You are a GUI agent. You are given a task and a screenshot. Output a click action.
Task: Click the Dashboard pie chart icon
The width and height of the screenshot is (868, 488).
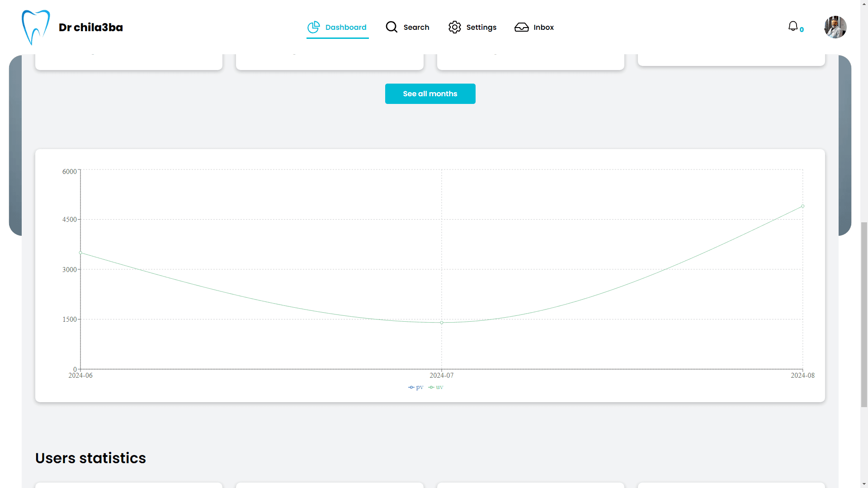(x=314, y=27)
